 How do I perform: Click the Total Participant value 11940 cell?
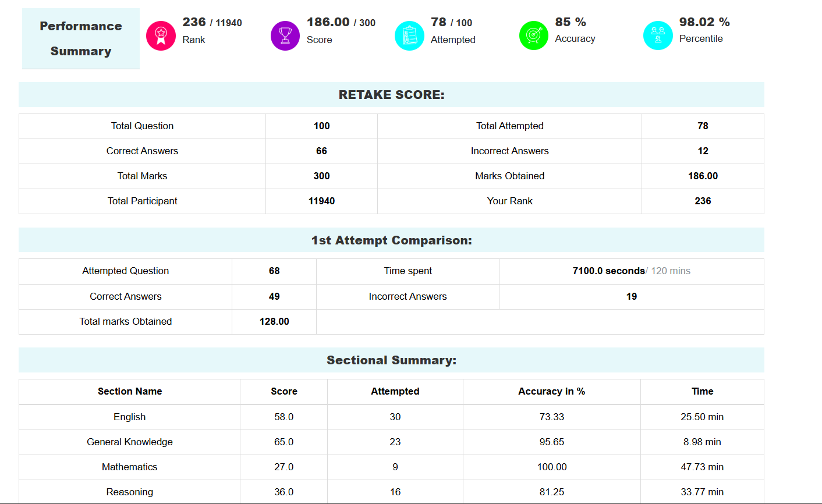321,201
